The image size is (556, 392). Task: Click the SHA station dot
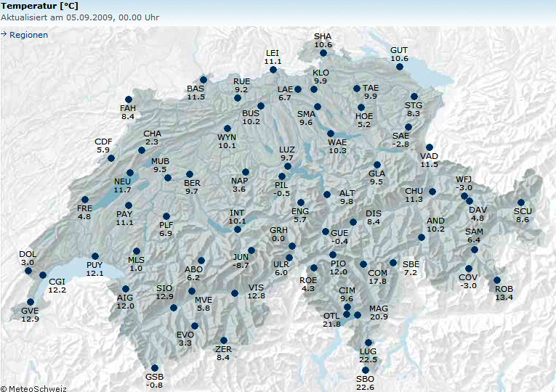(323, 53)
